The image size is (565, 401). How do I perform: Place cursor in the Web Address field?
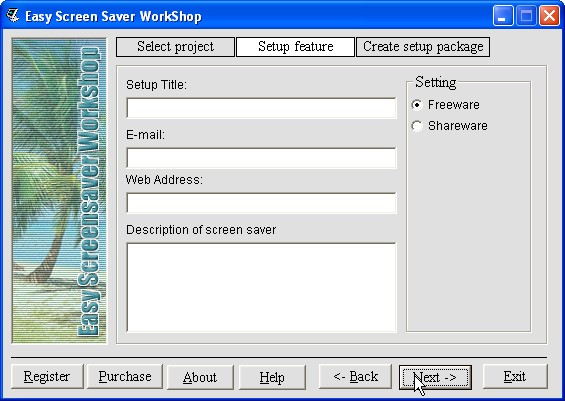click(x=261, y=203)
